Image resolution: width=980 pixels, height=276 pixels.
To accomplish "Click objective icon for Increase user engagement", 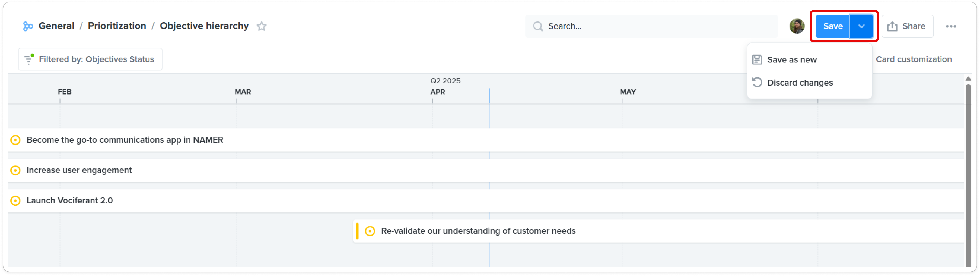I will (15, 171).
